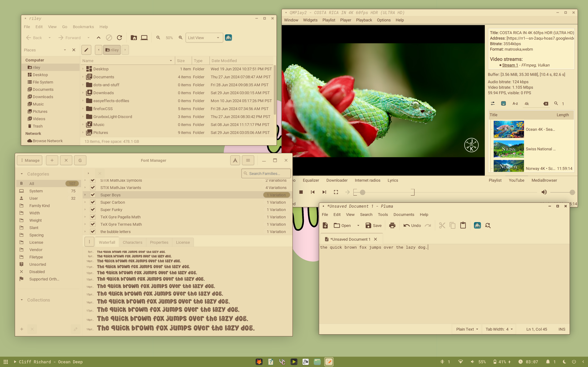Toggle fullscreen in QMPlay2
Screen dimensions: 588x367
click(336, 192)
